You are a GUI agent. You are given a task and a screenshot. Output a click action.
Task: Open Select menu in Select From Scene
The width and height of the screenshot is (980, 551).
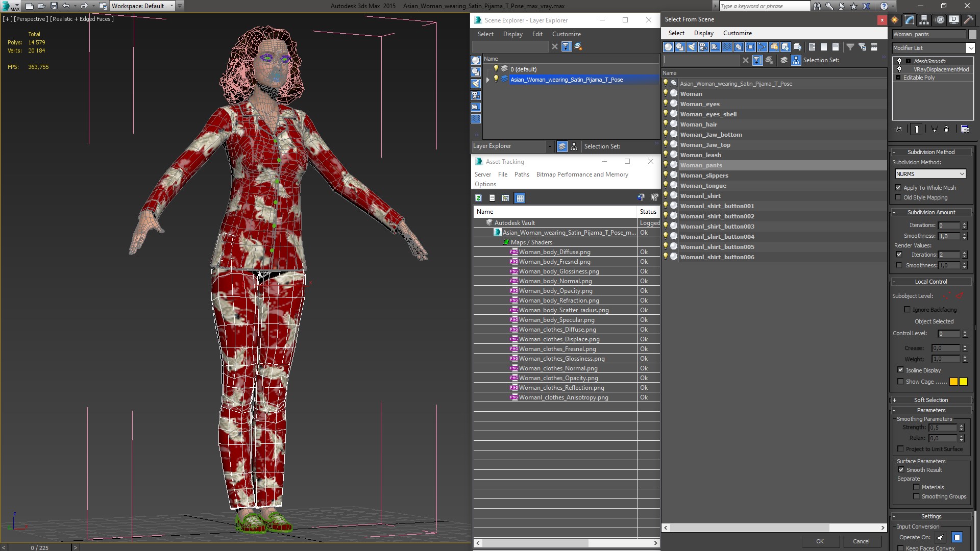(676, 33)
